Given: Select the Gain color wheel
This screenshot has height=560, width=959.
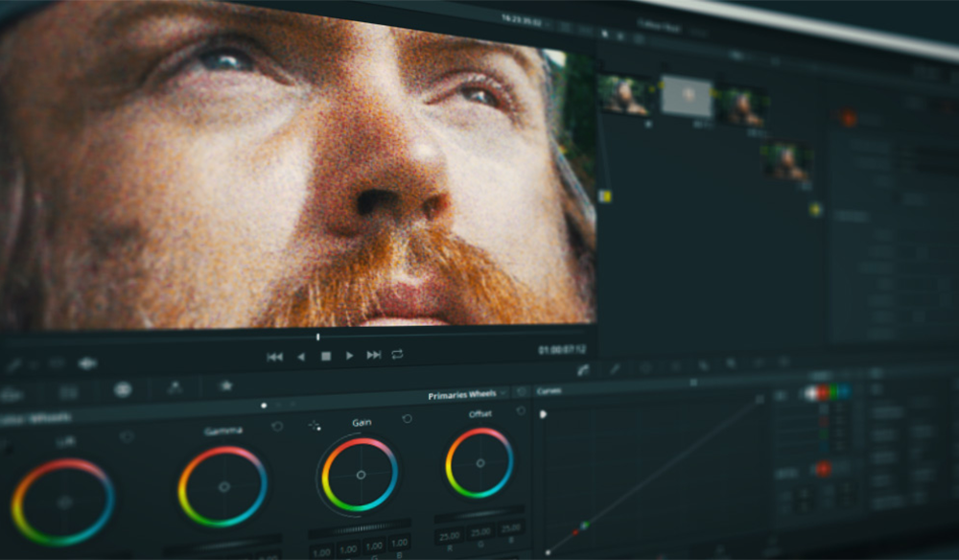Looking at the screenshot, I should point(362,472).
